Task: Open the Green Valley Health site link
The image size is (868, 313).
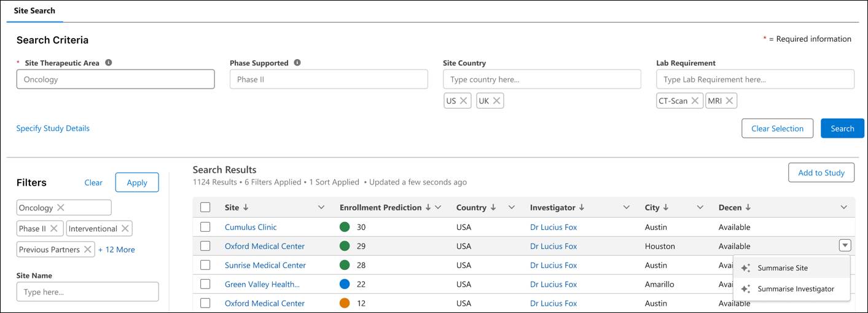Action: point(262,284)
